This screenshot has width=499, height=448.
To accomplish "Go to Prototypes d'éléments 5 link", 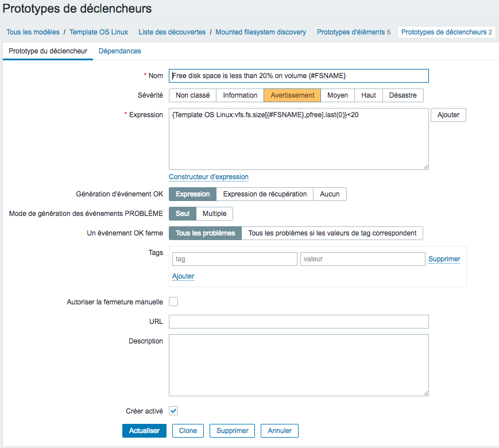I will click(353, 32).
